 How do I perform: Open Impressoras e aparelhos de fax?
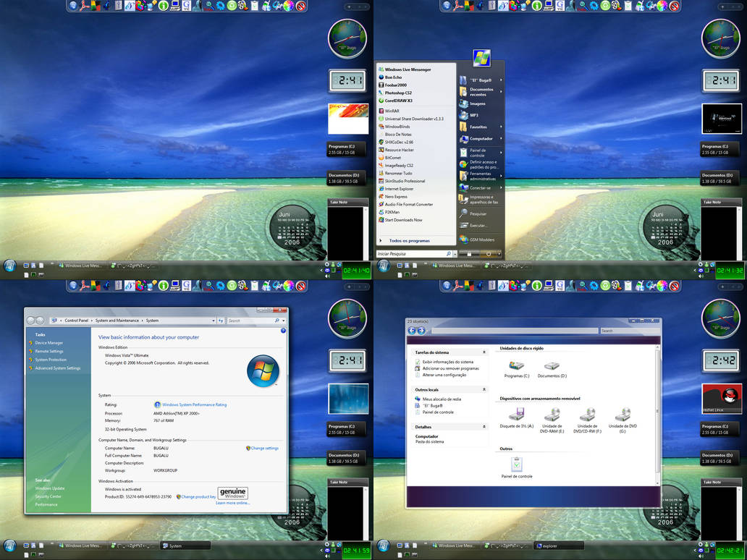(480, 200)
